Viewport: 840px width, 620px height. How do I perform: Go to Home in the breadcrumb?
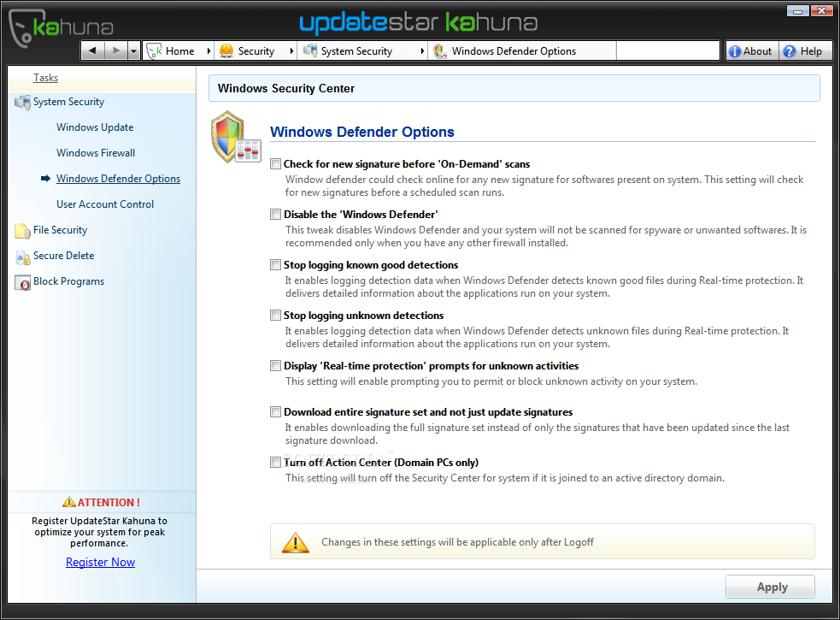point(180,51)
